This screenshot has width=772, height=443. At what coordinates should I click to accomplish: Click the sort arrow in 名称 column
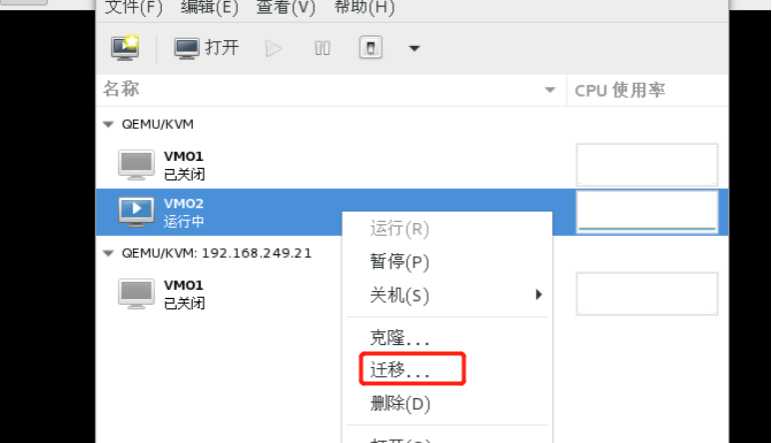550,90
